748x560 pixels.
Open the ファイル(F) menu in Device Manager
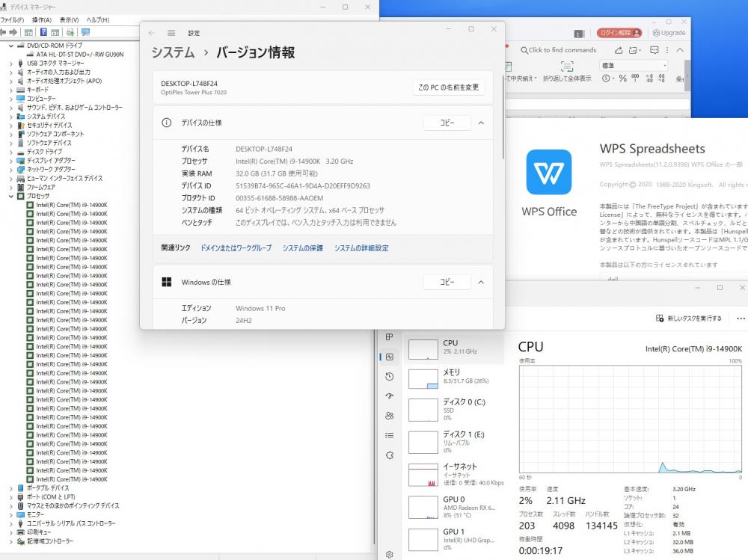coord(13,20)
